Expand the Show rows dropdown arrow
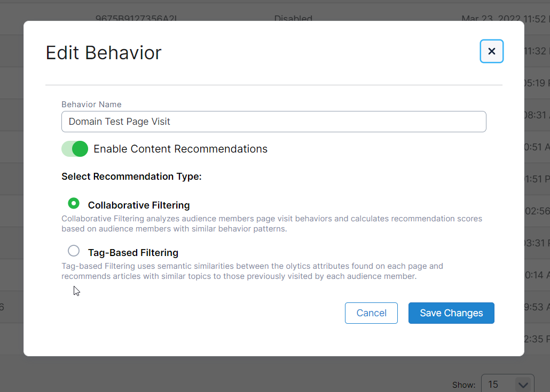 (x=523, y=384)
